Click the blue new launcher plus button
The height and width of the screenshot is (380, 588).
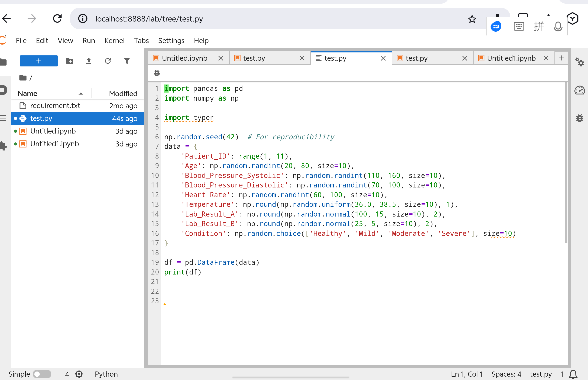point(39,61)
